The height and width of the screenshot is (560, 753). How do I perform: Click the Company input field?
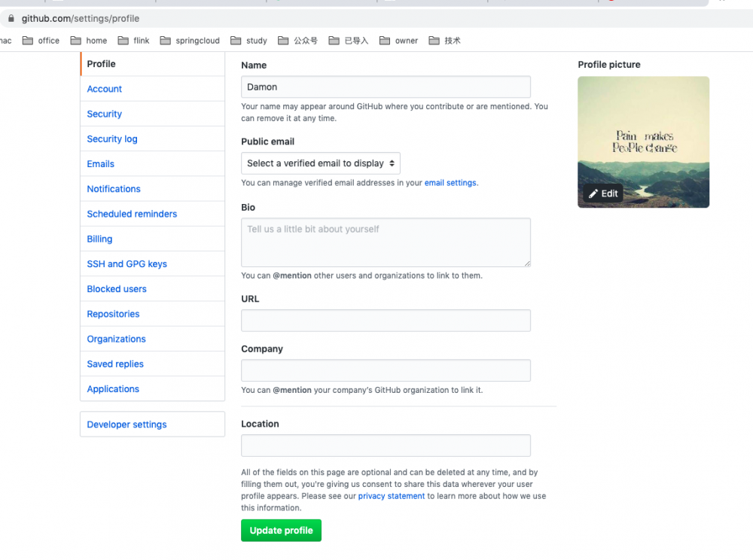pyautogui.click(x=386, y=370)
